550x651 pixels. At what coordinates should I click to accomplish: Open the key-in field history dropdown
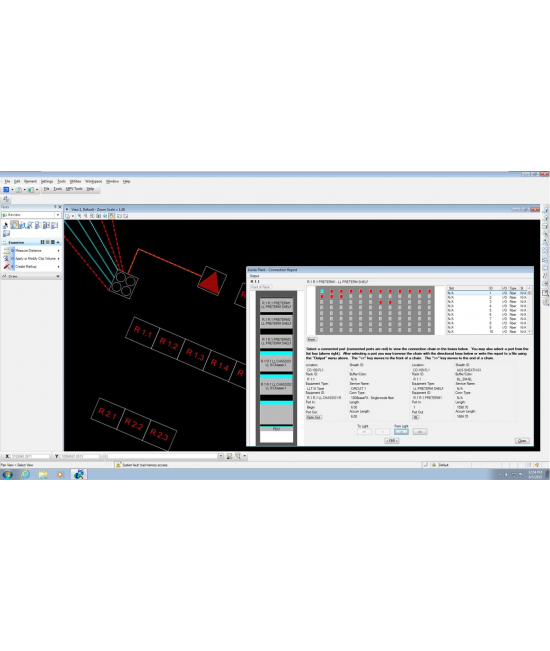click(x=221, y=456)
